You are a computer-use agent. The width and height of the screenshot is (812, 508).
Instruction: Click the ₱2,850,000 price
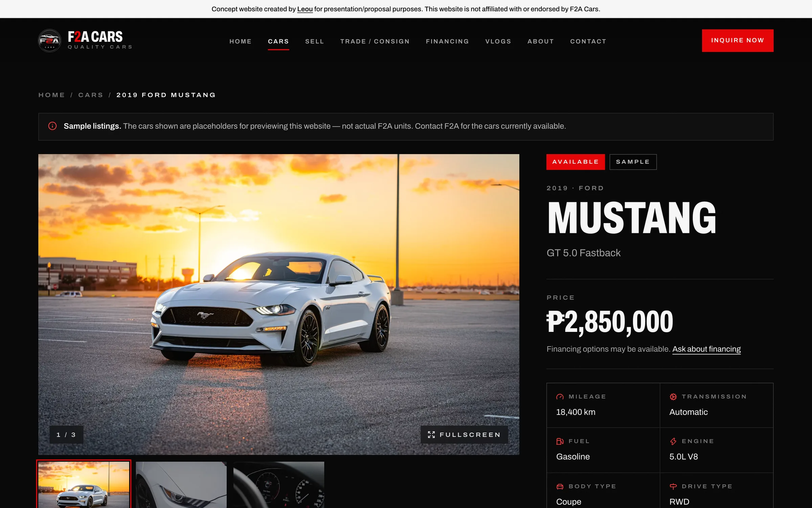click(610, 322)
